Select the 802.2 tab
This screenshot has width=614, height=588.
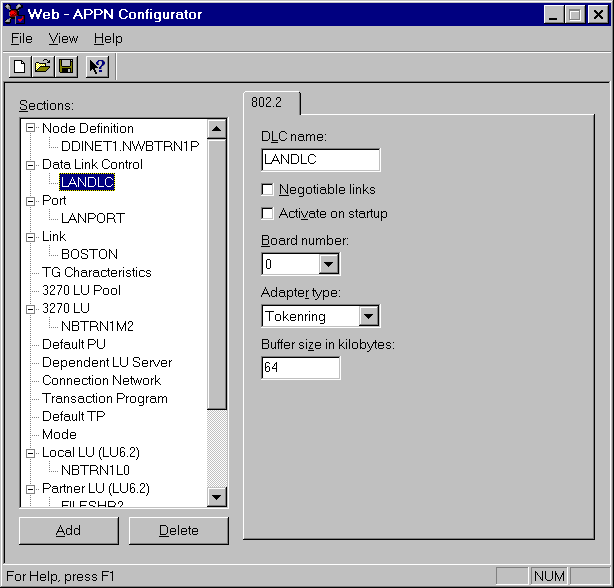272,102
